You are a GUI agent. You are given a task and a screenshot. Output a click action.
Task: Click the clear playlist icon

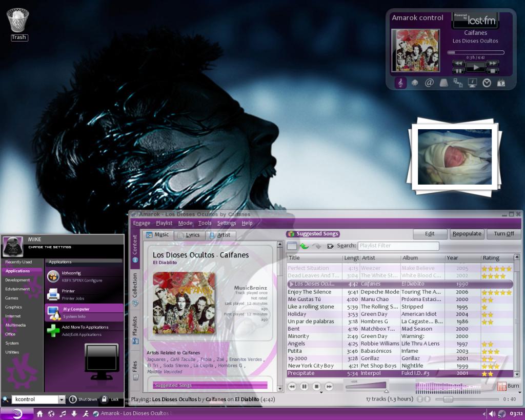(292, 246)
